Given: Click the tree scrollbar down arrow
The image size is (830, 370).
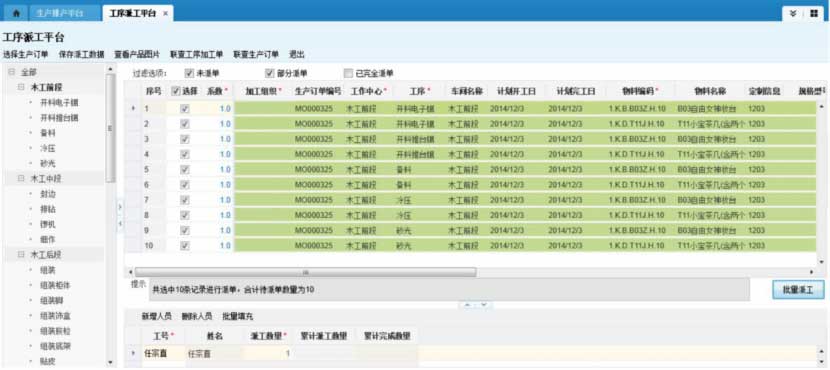Looking at the screenshot, I should [110, 363].
